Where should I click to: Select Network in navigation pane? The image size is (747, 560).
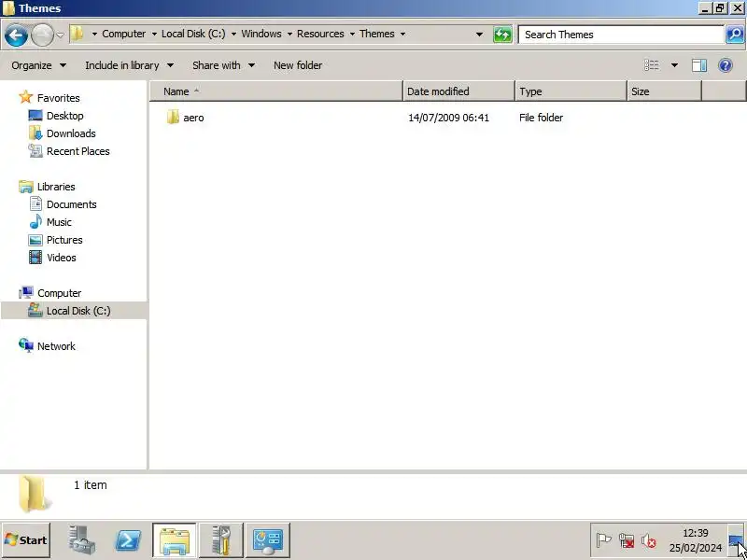click(56, 346)
